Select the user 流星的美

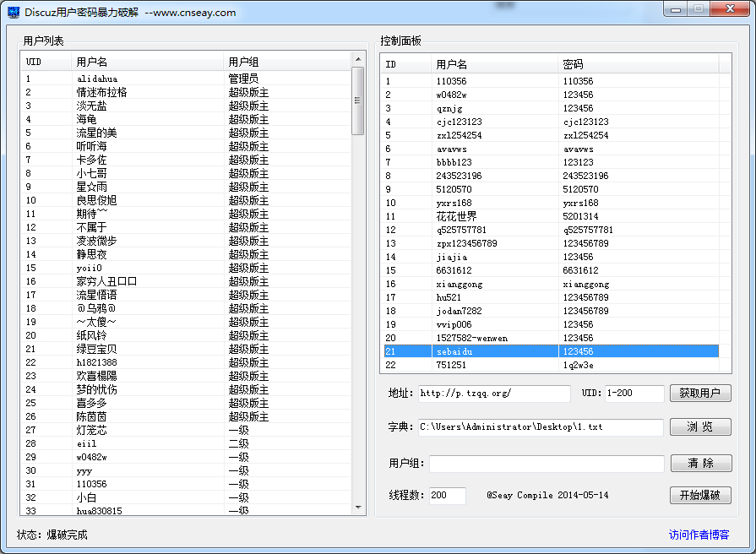[186, 133]
